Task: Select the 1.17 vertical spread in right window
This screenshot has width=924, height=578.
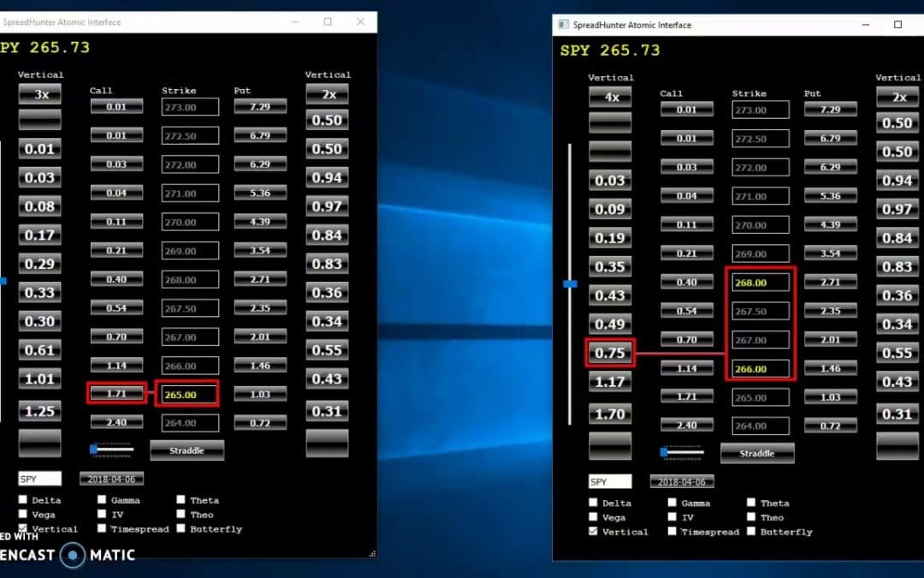Action: [611, 382]
